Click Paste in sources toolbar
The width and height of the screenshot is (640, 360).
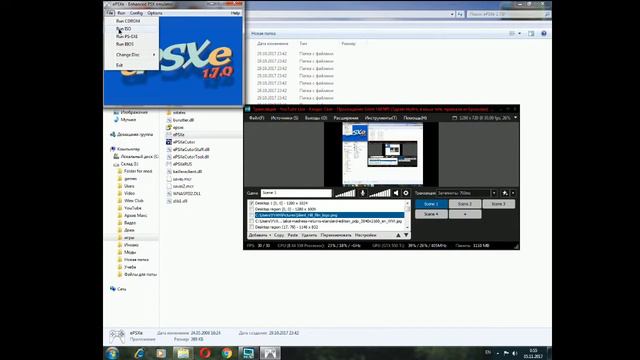293,235
